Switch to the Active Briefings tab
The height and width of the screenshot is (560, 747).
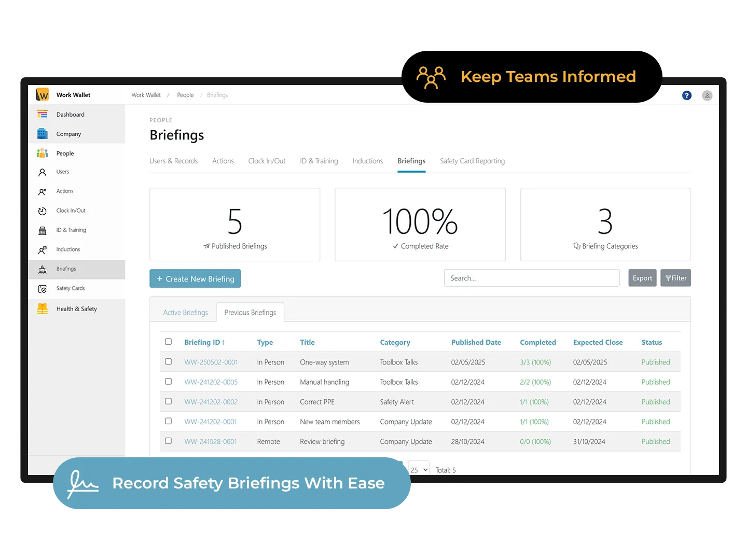(x=185, y=312)
